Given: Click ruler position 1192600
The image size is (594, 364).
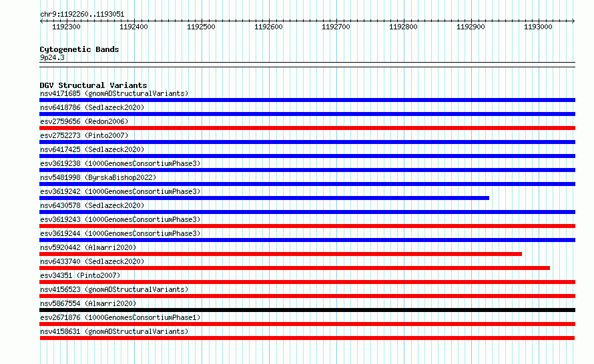Looking at the screenshot, I should 268,27.
